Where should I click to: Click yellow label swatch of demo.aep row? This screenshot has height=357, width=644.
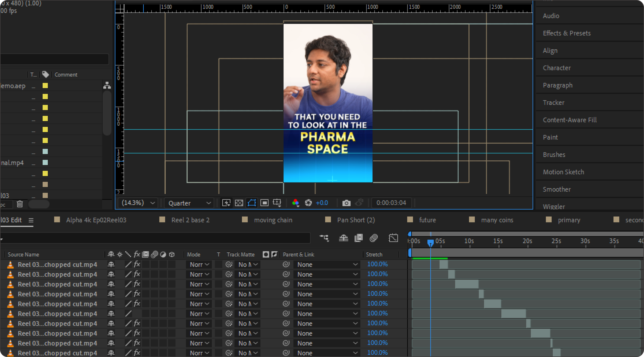coord(45,86)
